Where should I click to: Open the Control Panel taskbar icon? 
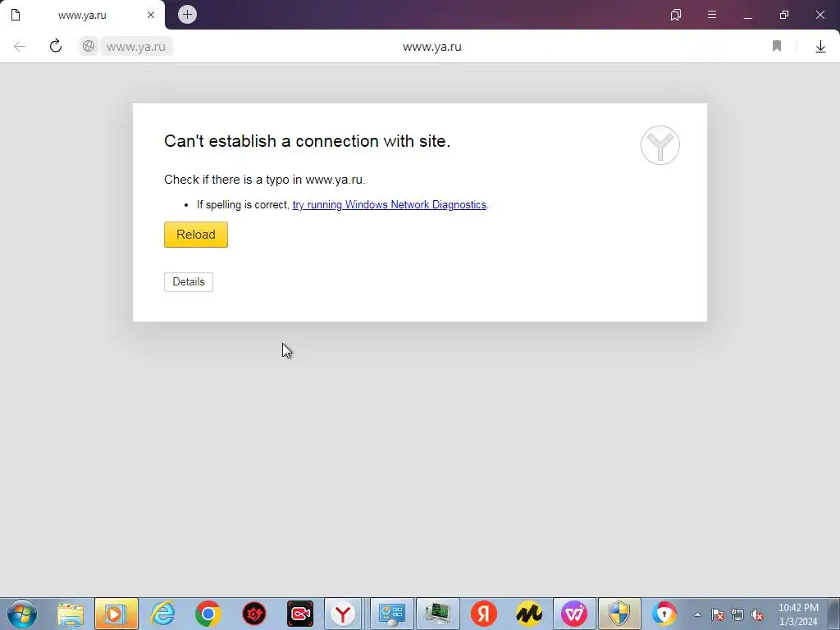(392, 614)
